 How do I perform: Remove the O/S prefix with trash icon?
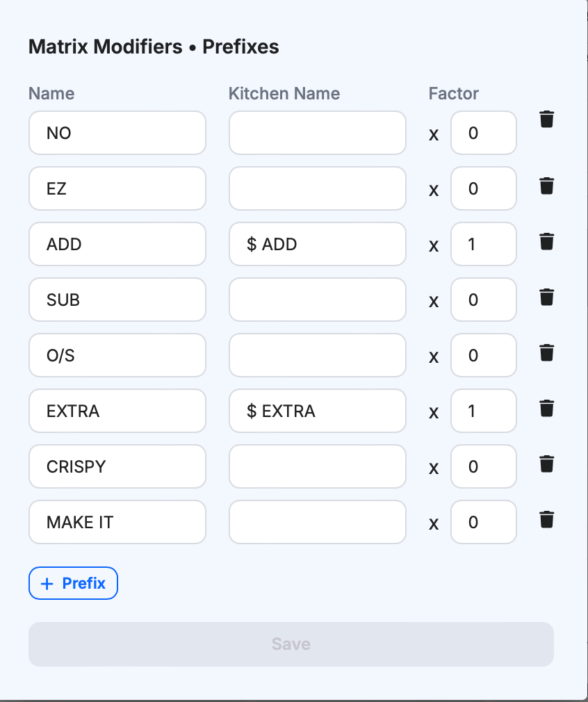click(x=547, y=353)
